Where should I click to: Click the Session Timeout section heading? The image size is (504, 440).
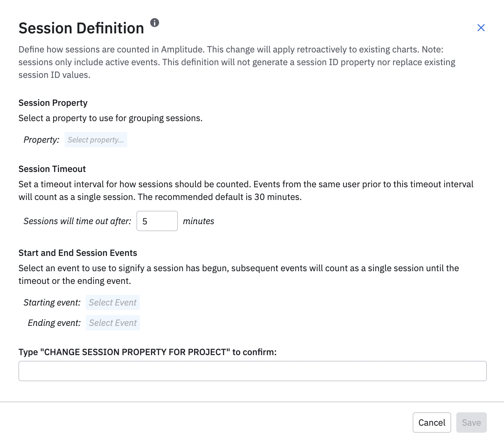click(x=52, y=169)
